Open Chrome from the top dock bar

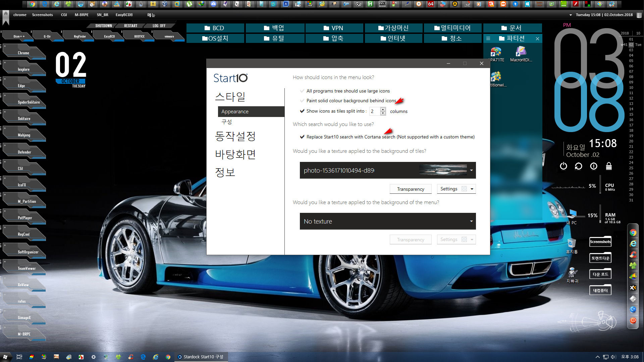pyautogui.click(x=32, y=4)
